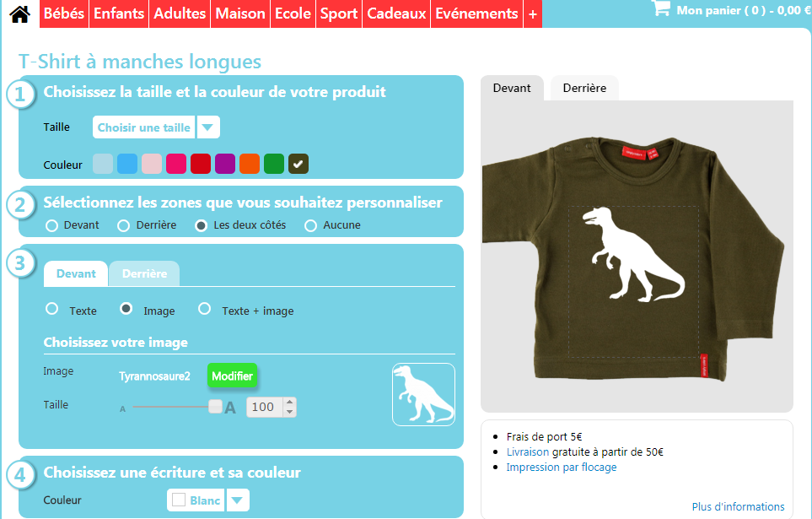Open the Derrière tab in step 3

point(144,273)
